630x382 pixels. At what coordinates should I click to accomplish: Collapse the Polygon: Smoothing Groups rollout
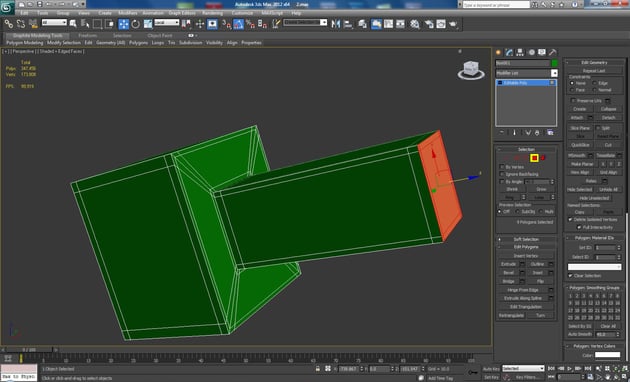[x=594, y=288]
